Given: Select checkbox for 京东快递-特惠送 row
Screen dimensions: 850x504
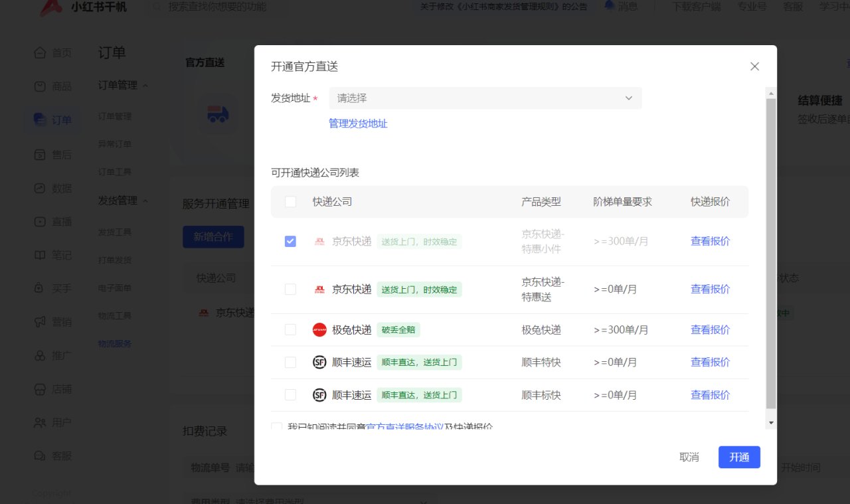Looking at the screenshot, I should 290,290.
